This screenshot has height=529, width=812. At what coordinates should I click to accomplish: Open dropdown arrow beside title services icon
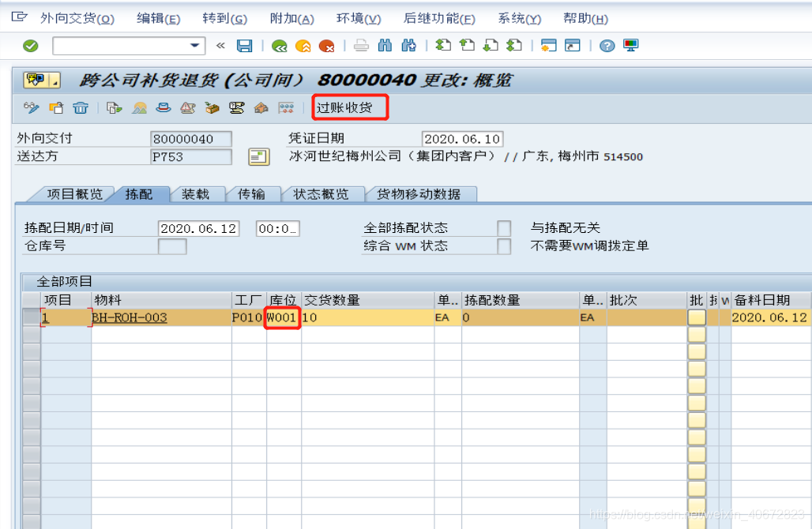tap(55, 81)
